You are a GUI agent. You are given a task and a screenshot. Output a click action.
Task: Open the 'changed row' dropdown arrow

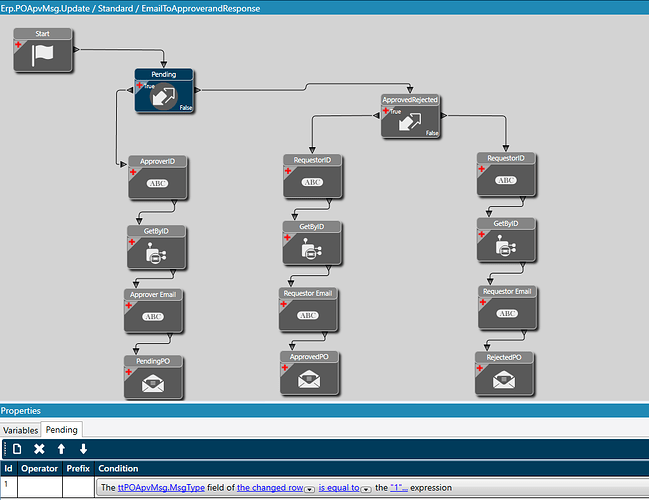(x=309, y=488)
